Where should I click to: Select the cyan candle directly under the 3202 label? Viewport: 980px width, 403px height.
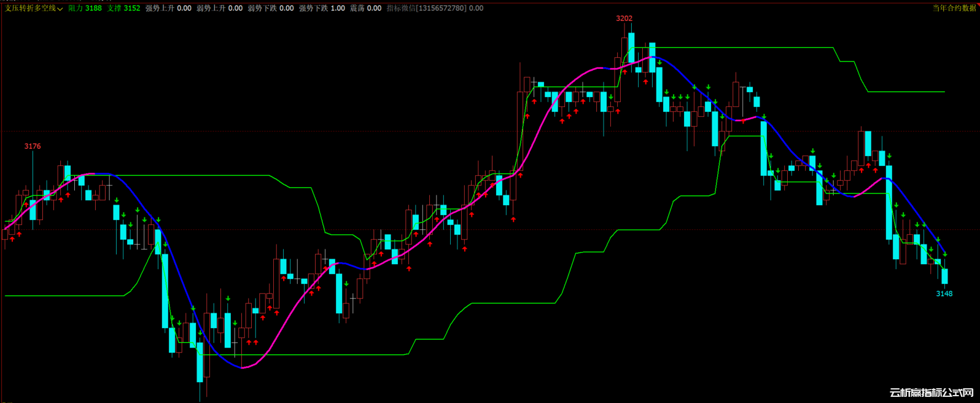[631, 47]
